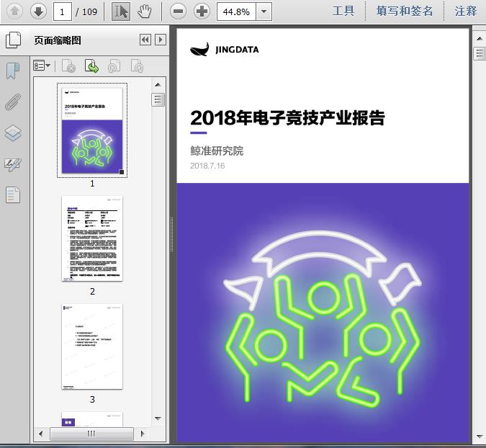Open the Bookmarks panel icon

coord(13,71)
